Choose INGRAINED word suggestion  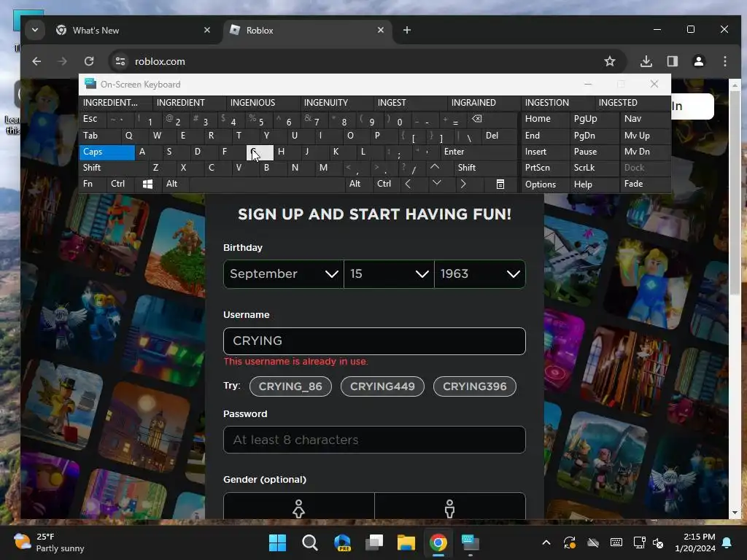click(x=483, y=103)
